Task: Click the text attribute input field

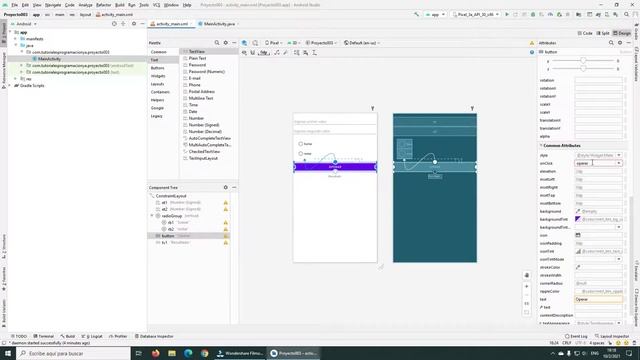Action: pos(598,299)
